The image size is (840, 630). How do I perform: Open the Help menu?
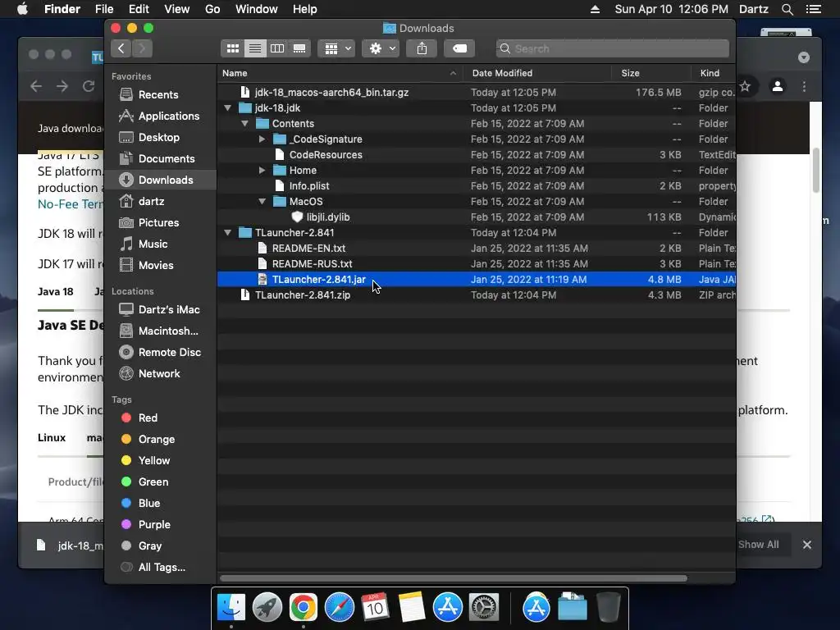pos(304,9)
